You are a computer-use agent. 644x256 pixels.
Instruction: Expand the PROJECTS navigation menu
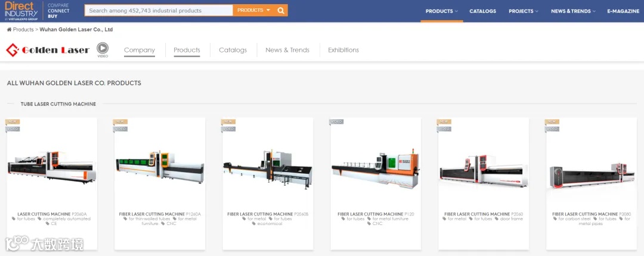524,11
